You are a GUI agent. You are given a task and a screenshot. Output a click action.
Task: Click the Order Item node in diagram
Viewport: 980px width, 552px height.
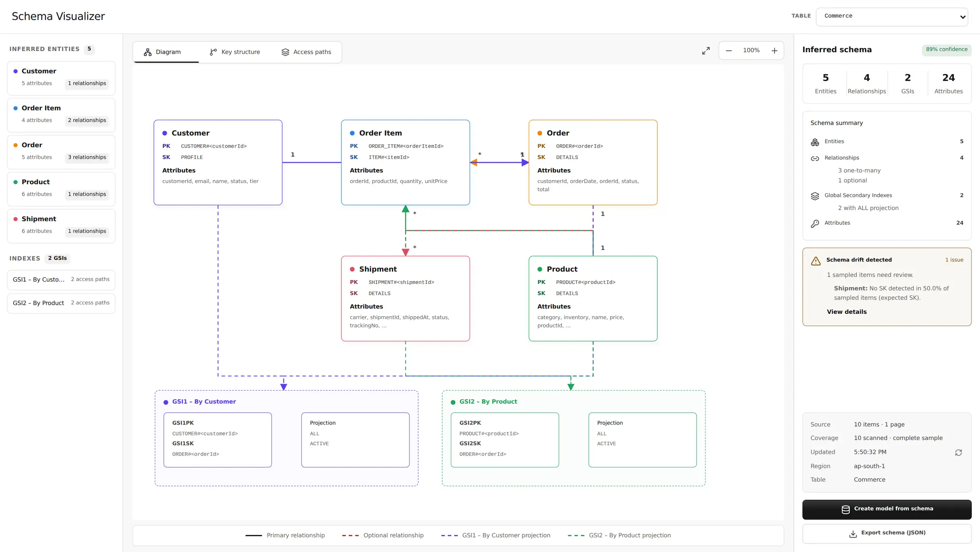point(405,162)
